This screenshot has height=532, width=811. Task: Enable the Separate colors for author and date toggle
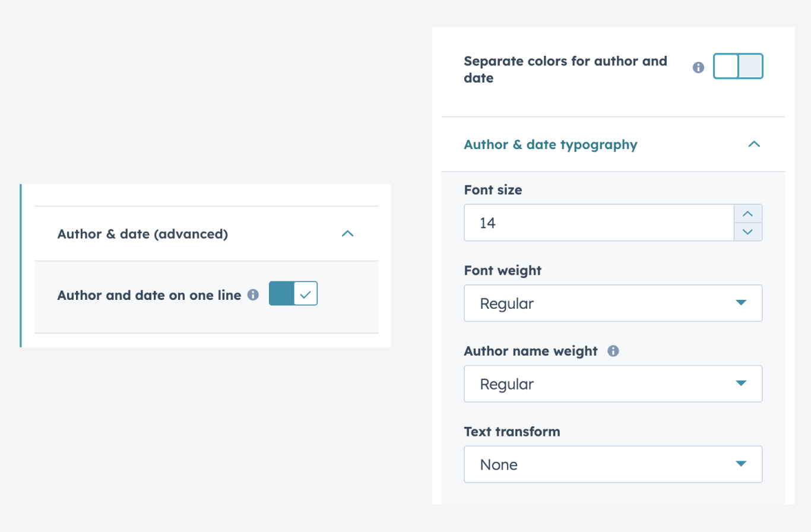(x=738, y=66)
